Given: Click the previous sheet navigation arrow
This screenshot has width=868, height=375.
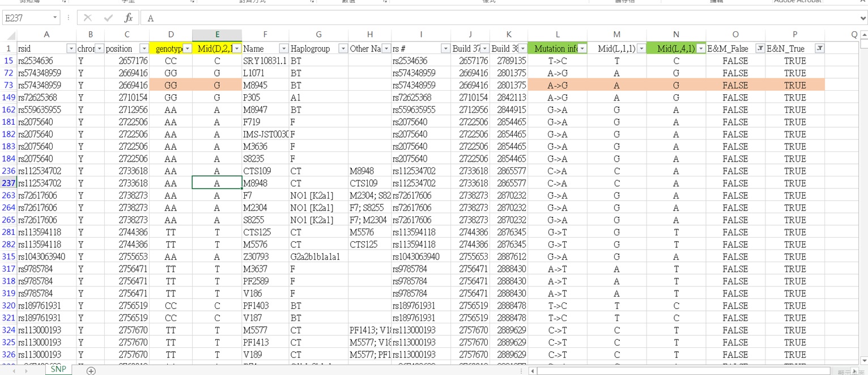Looking at the screenshot, I should click(13, 371).
